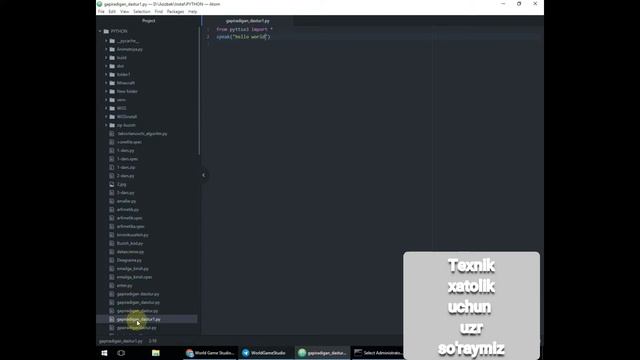This screenshot has height=360, width=640.
Task: Switch to Telegram WorldGameStudio taskbar item
Action: 264,353
